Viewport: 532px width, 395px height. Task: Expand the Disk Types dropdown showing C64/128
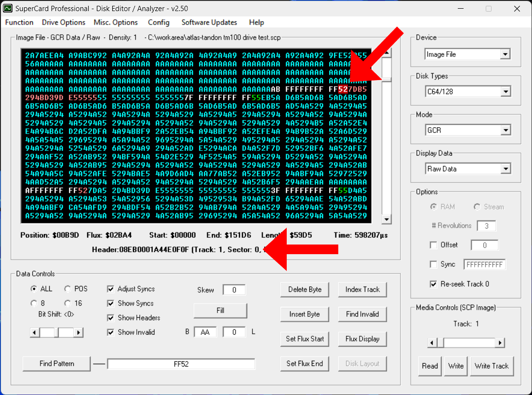tap(505, 92)
